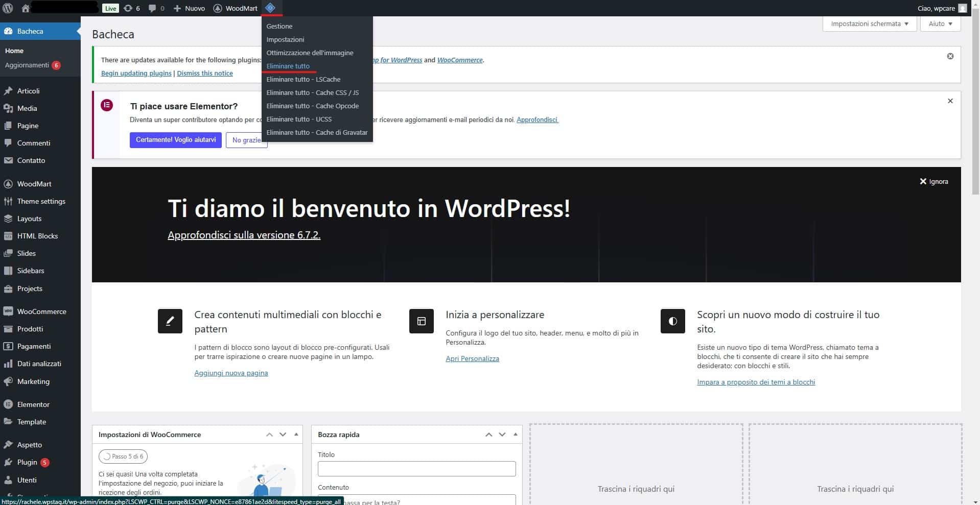The image size is (980, 505).
Task: Select Impostazioni in LiteSpeed menu
Action: click(x=285, y=39)
